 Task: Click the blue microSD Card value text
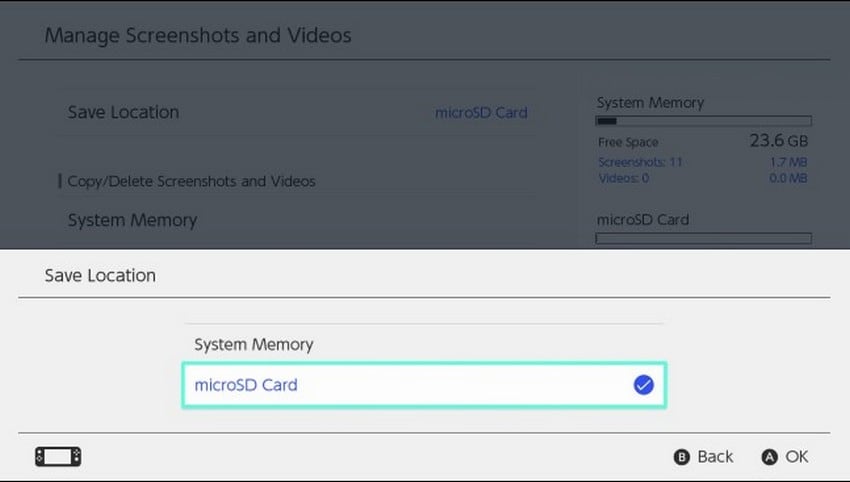coord(481,112)
